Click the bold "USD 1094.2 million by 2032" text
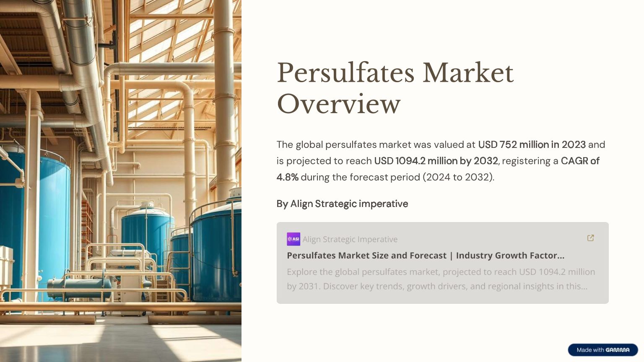The height and width of the screenshot is (362, 644). tap(436, 161)
